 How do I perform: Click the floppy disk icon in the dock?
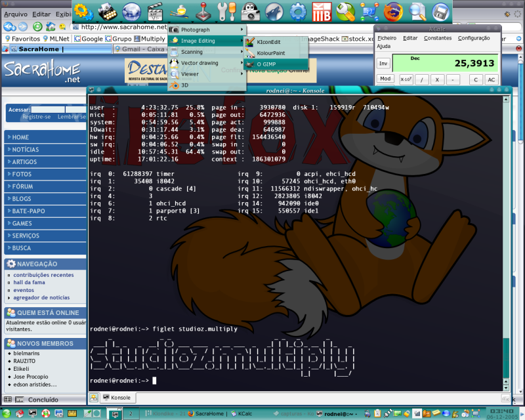[440, 12]
